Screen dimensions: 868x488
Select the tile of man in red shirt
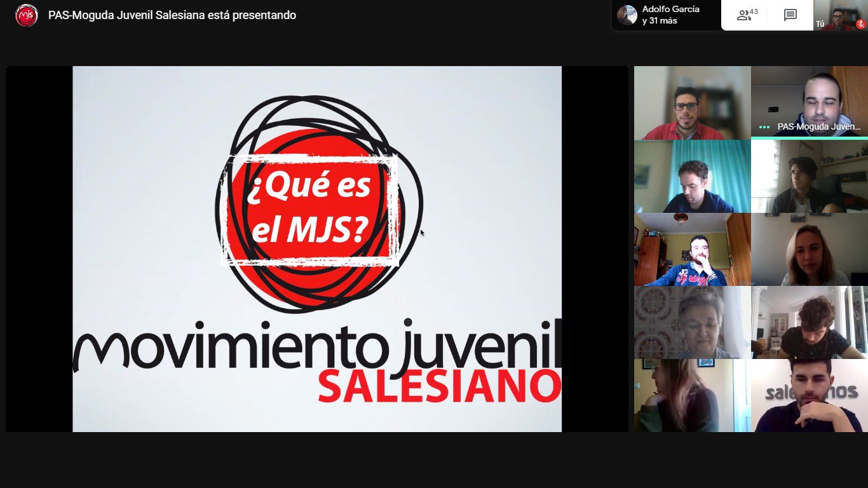692,103
